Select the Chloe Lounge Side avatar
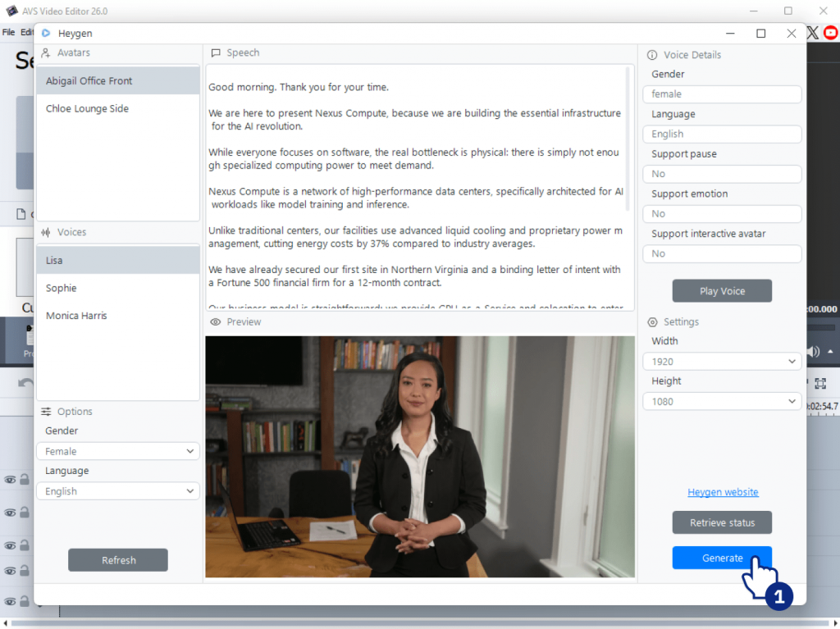The height and width of the screenshot is (629, 840). point(118,109)
